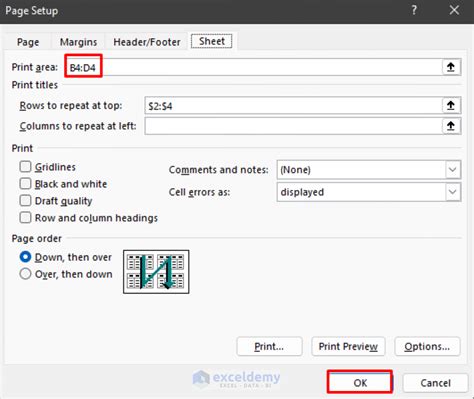Open Print Preview

tap(348, 347)
